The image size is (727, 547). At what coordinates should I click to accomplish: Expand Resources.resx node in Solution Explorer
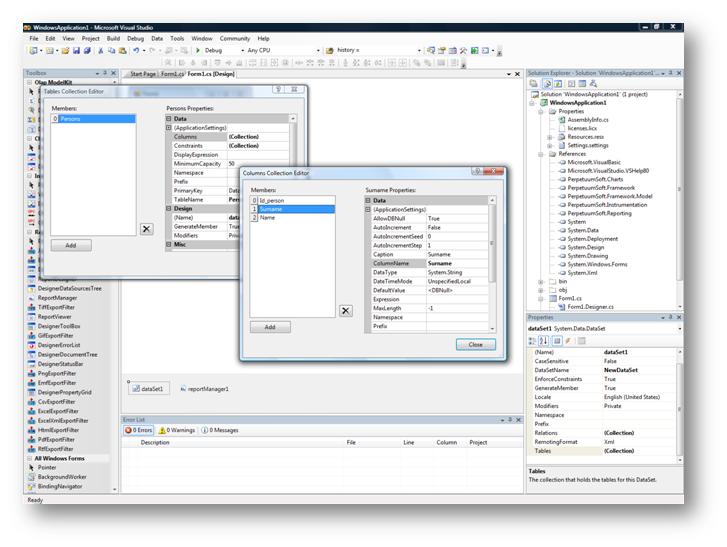pos(550,137)
